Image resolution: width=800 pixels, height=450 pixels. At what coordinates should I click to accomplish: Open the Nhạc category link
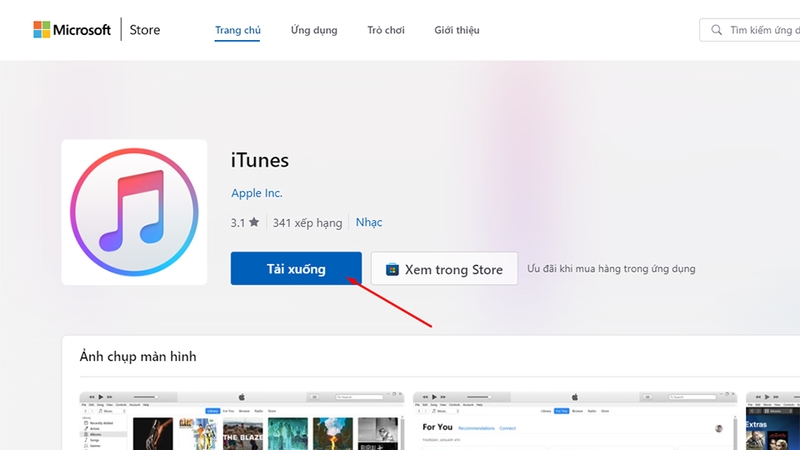point(369,222)
